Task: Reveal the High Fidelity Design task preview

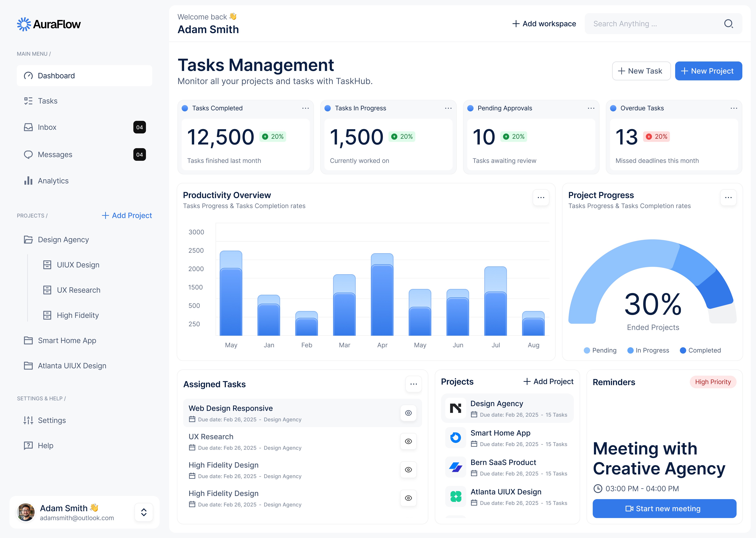Action: [408, 469]
